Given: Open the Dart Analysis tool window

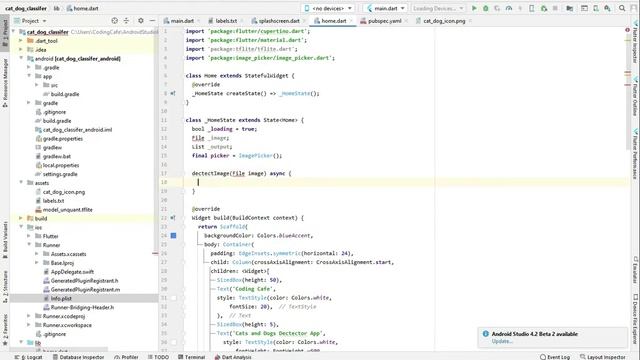Looking at the screenshot, I should [x=233, y=357].
